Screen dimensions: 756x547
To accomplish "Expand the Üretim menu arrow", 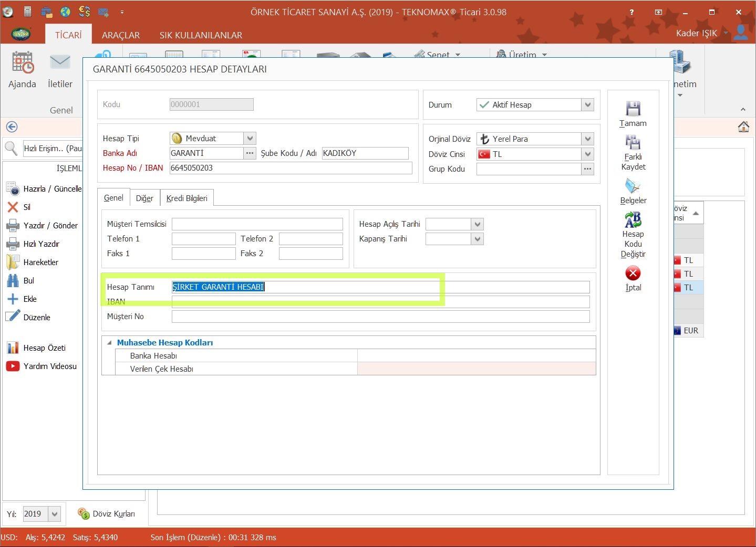I will pos(544,55).
